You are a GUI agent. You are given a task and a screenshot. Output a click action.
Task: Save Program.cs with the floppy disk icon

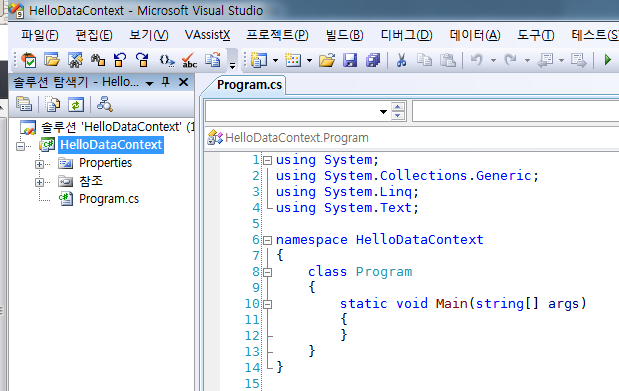pyautogui.click(x=350, y=60)
